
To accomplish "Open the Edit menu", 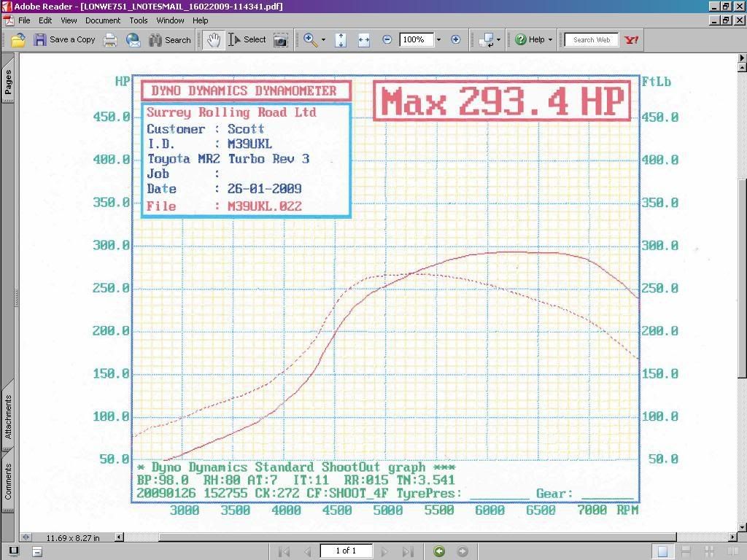I will pyautogui.click(x=45, y=20).
